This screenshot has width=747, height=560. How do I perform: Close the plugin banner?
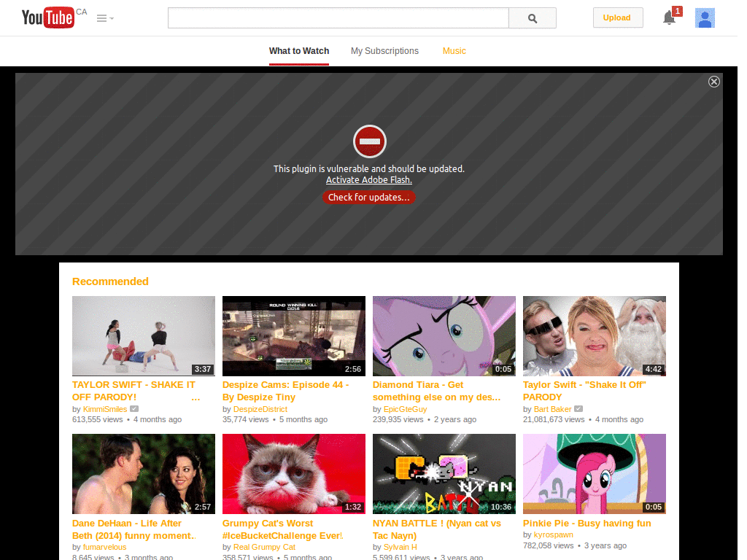713,82
